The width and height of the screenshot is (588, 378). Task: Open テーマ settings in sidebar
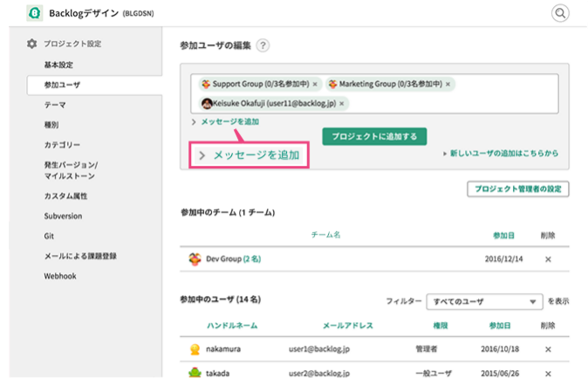click(x=55, y=105)
